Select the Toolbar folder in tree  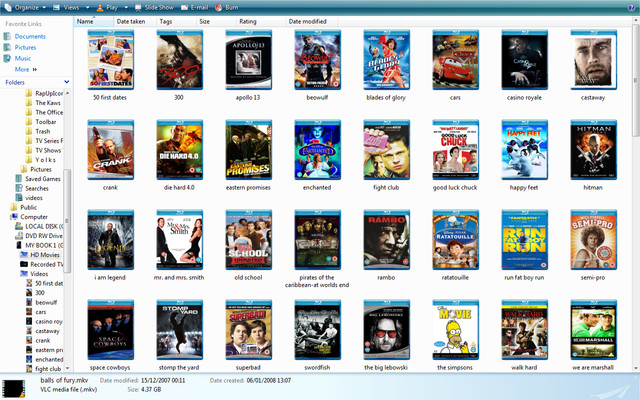click(x=41, y=122)
